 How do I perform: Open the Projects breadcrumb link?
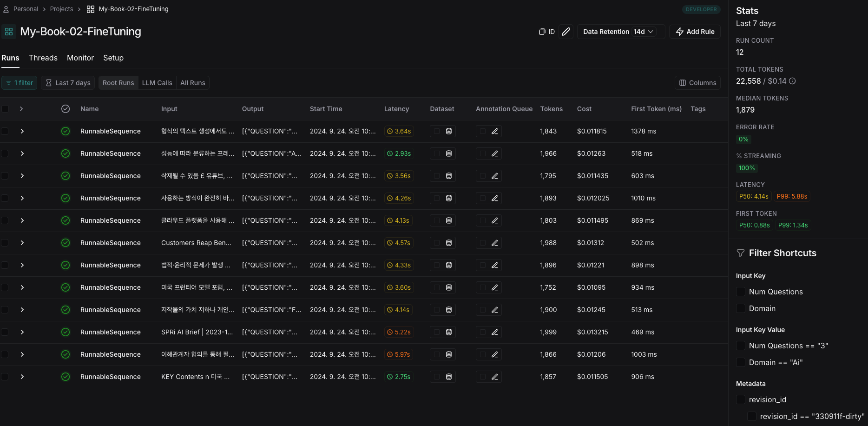click(x=61, y=9)
